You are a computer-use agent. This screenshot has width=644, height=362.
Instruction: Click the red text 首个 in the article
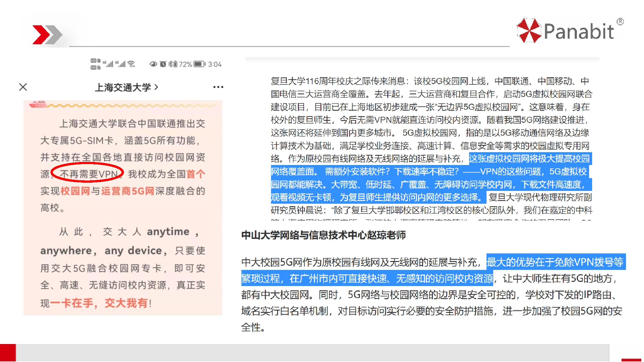[196, 174]
